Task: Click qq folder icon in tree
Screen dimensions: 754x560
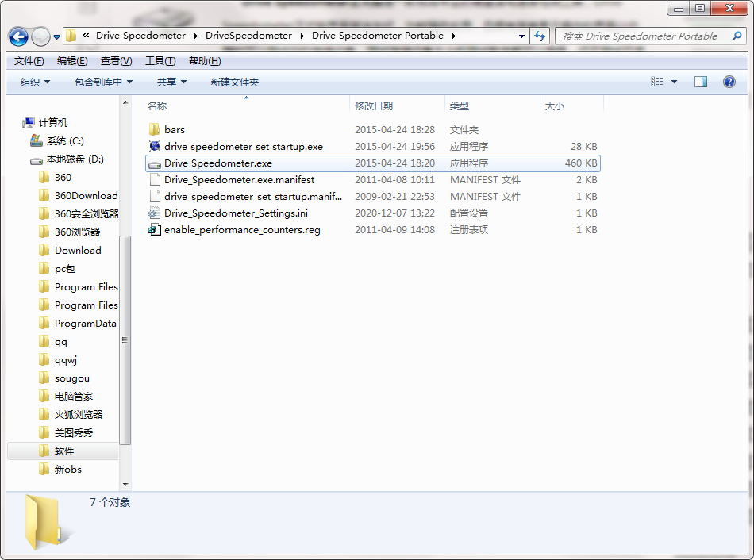Action: pyautogui.click(x=44, y=342)
